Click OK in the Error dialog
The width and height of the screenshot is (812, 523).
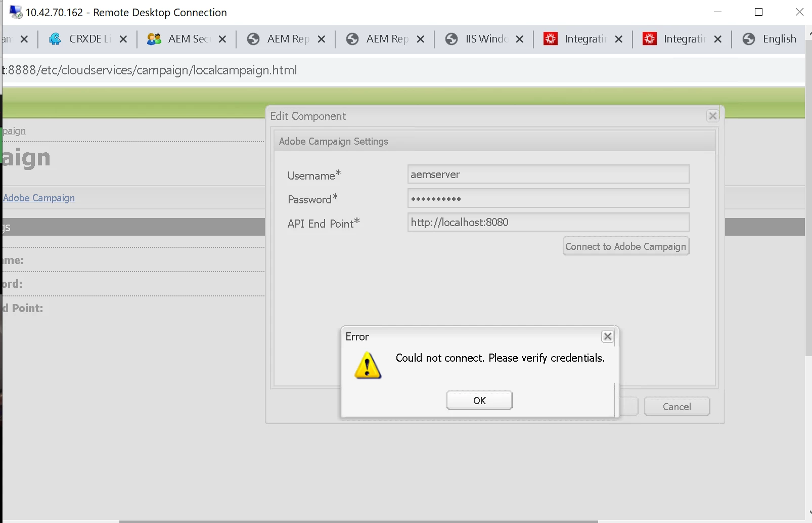479,400
